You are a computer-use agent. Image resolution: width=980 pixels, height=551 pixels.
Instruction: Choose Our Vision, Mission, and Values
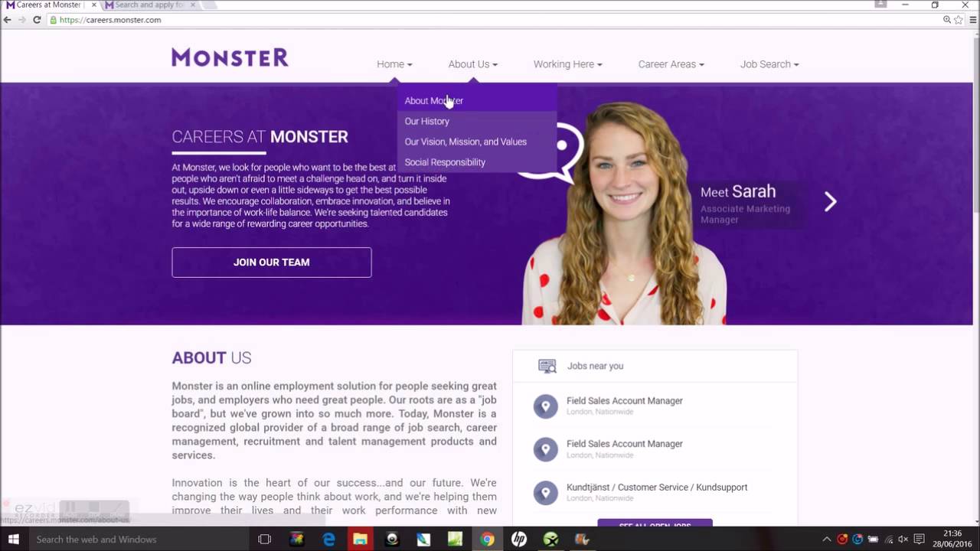click(x=477, y=142)
